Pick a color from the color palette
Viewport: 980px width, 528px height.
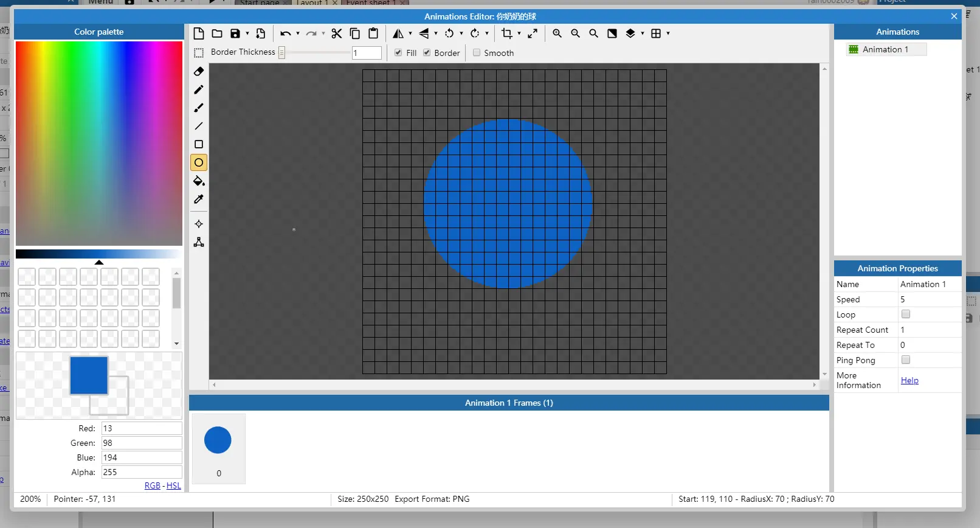pos(99,144)
